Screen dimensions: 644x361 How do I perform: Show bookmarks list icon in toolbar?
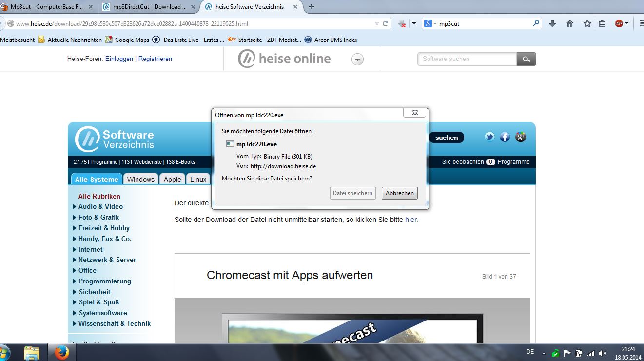coord(602,23)
